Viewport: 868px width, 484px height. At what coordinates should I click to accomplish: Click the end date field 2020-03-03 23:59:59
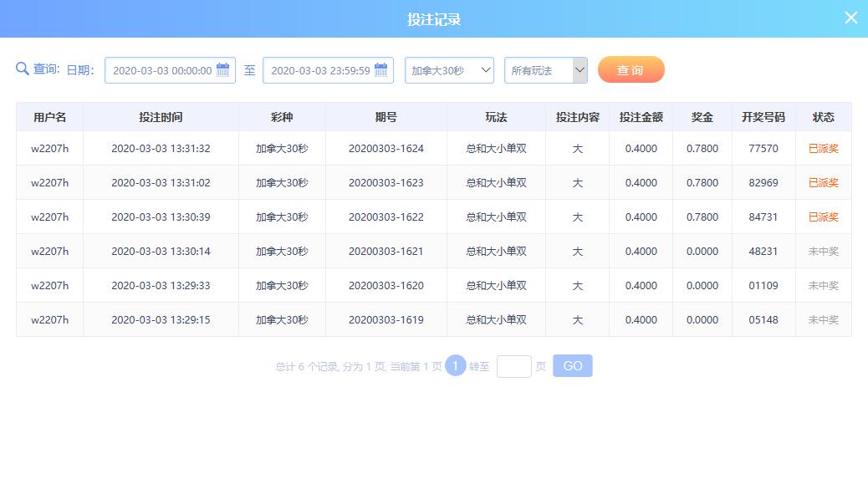tap(329, 70)
